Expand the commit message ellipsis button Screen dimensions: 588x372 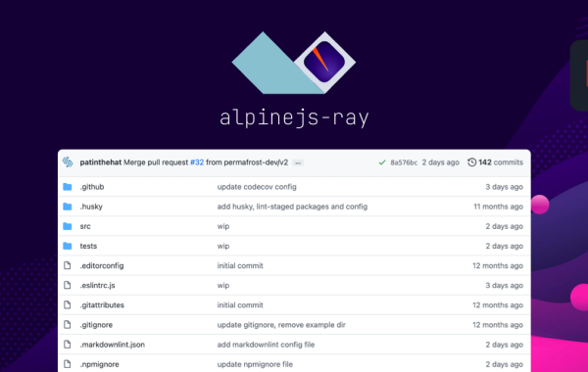click(x=298, y=163)
